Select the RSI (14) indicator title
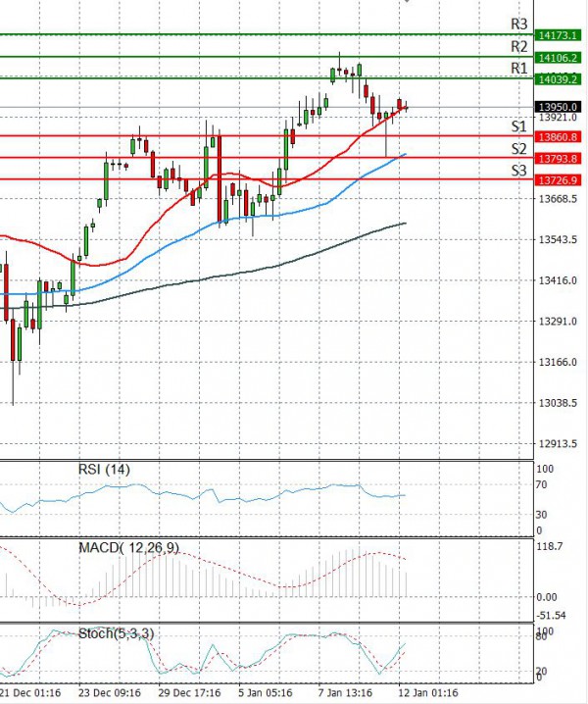Screen dimensions: 588x704 104,470
